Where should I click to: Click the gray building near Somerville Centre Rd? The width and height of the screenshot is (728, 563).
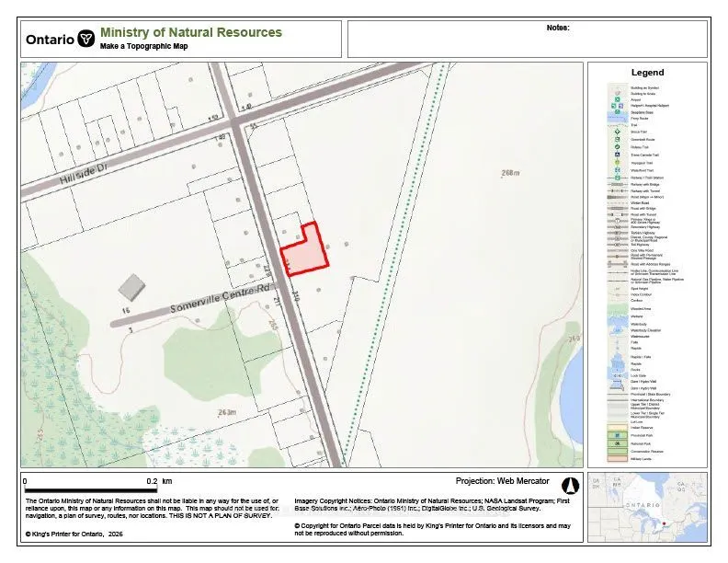coord(131,287)
